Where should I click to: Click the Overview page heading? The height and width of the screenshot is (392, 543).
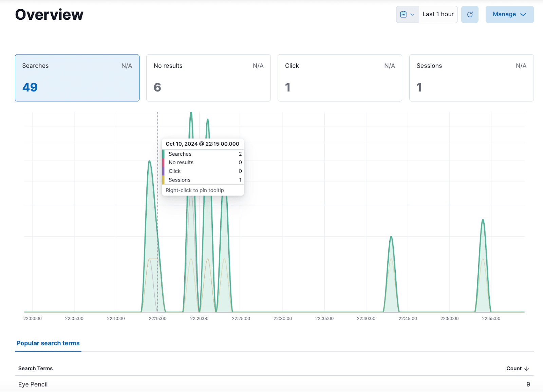tap(49, 14)
